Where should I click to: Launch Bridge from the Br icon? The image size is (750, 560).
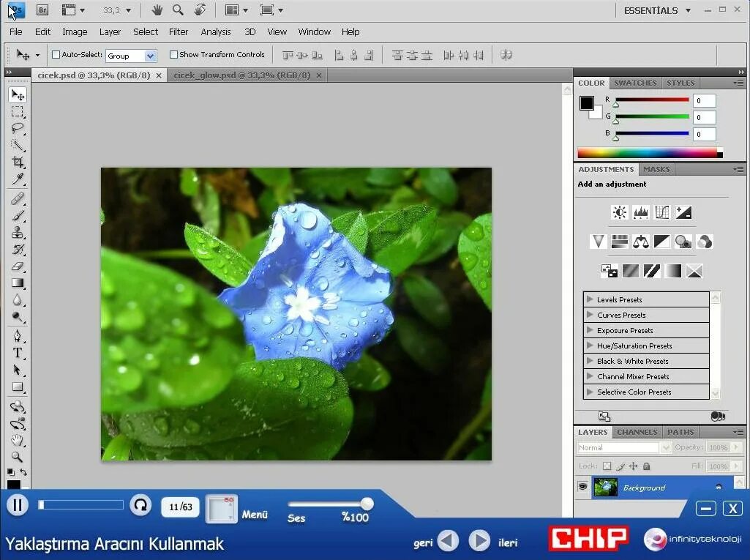coord(42,10)
